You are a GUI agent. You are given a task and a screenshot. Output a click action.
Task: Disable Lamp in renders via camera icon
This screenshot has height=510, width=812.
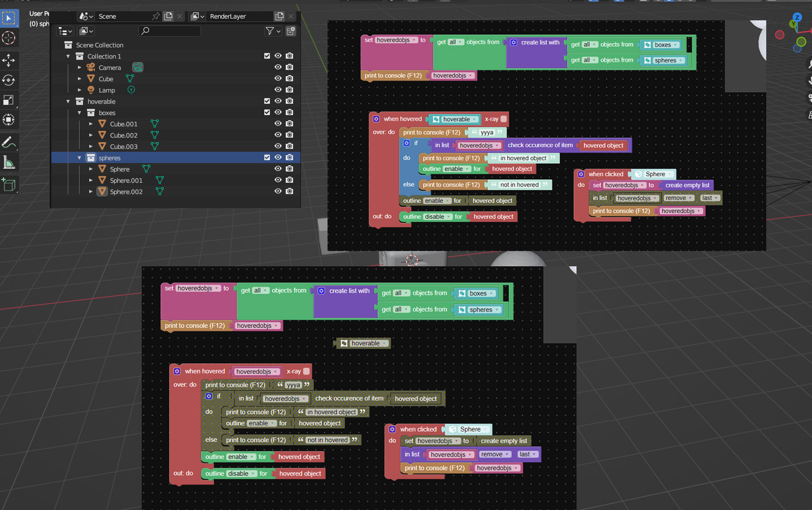click(290, 90)
